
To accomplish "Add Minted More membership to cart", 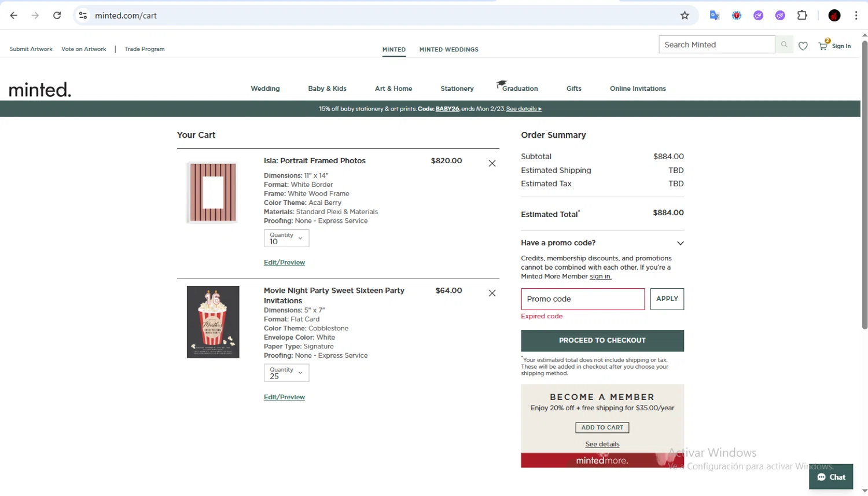I will 602,428.
